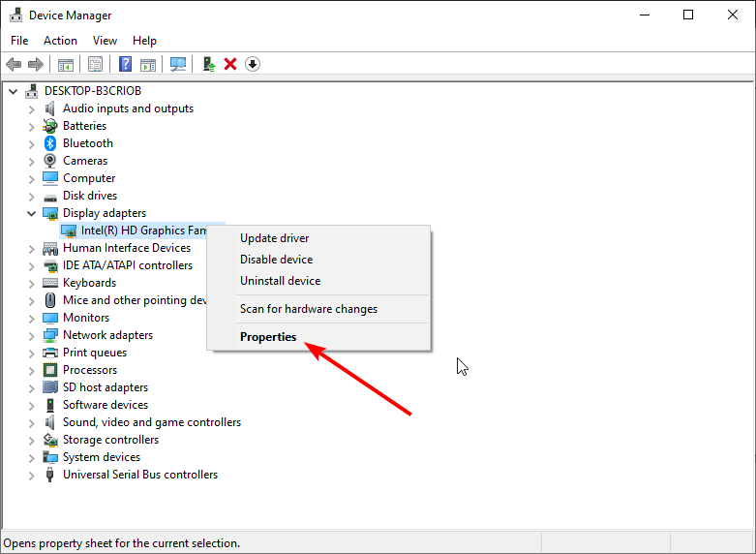This screenshot has width=756, height=554.
Task: Expand the Sound, video and game controllers node
Action: point(31,423)
